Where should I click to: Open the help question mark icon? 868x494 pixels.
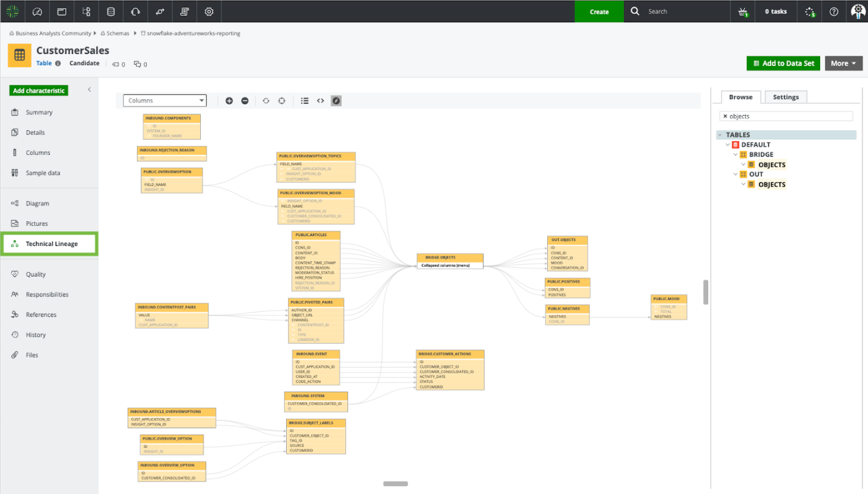pos(833,11)
